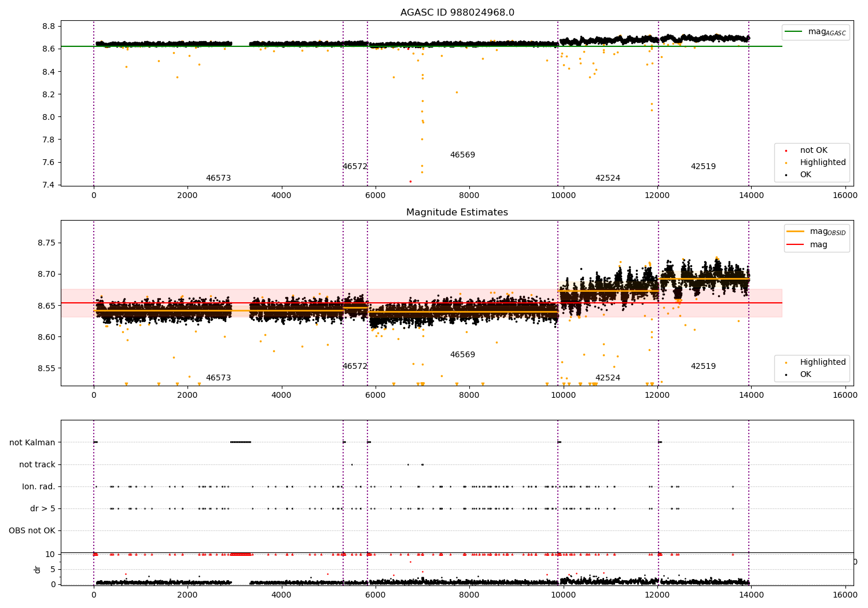
Task: Click the 16000 x-tick under the top plot
Action: pyautogui.click(x=845, y=196)
